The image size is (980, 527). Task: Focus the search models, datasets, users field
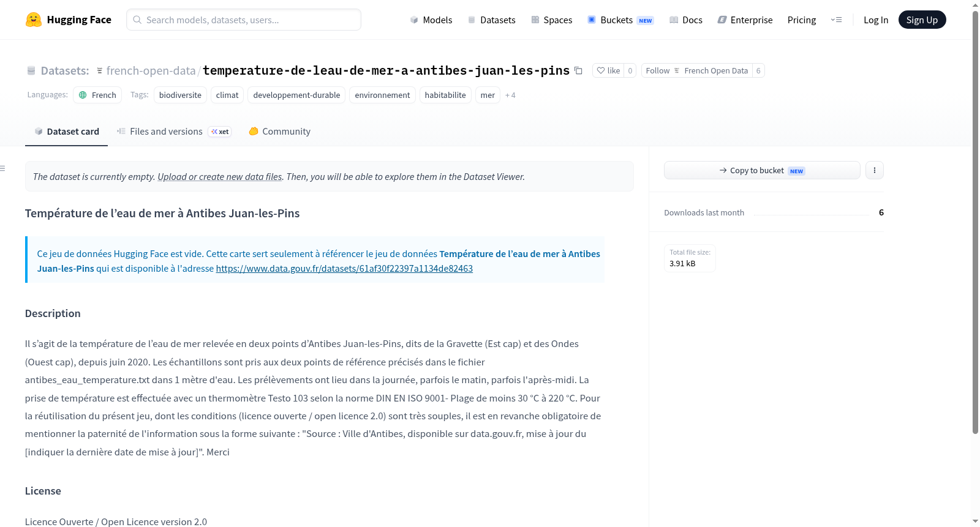(x=244, y=20)
